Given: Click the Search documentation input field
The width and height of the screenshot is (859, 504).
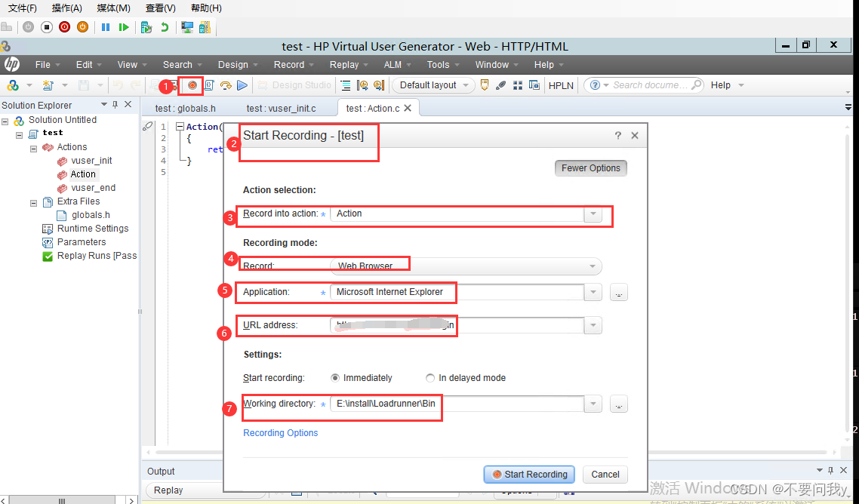Looking at the screenshot, I should (x=649, y=85).
